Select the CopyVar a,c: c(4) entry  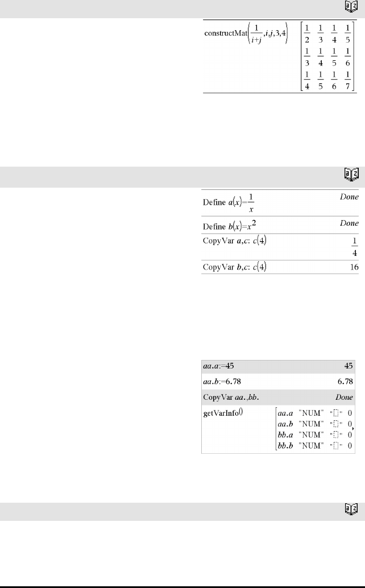click(235, 241)
